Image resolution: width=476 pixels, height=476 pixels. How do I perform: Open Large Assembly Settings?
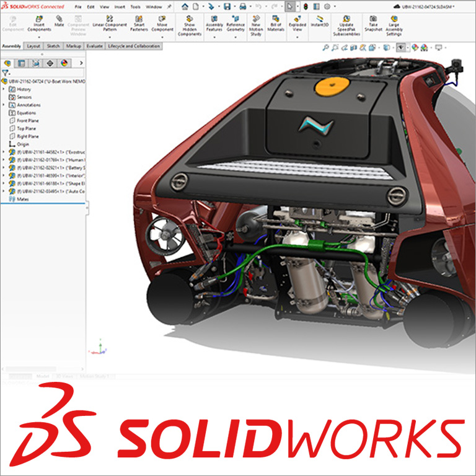tap(394, 26)
